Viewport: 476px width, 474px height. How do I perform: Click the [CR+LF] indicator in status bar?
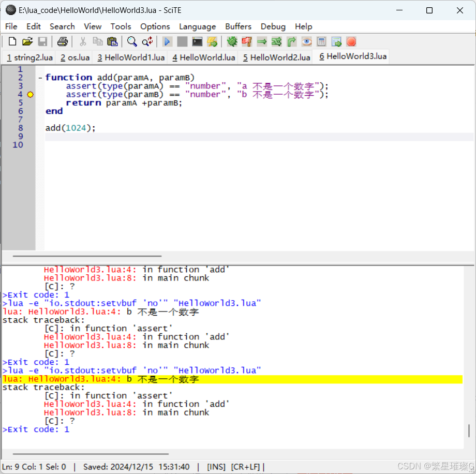pyautogui.click(x=245, y=467)
